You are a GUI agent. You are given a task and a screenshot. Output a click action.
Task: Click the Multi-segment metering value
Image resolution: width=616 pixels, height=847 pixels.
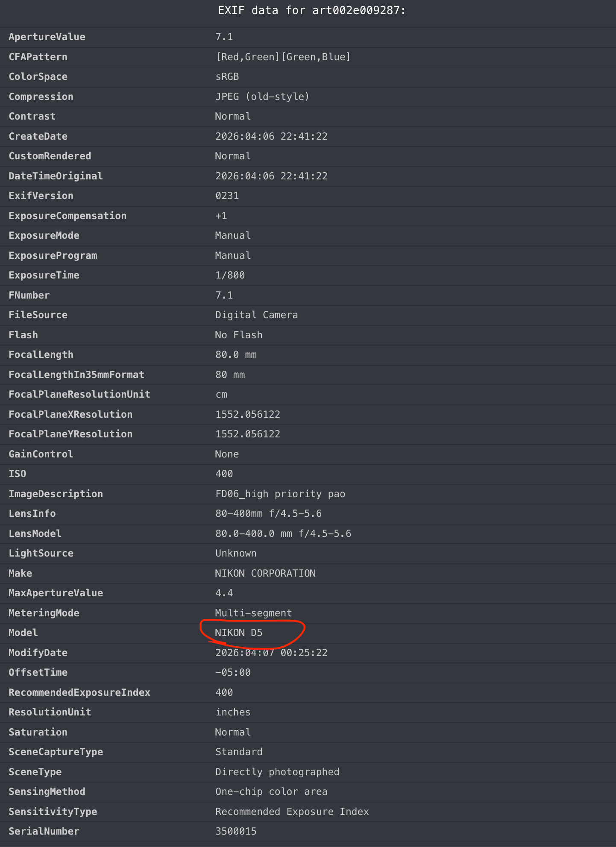(x=253, y=613)
